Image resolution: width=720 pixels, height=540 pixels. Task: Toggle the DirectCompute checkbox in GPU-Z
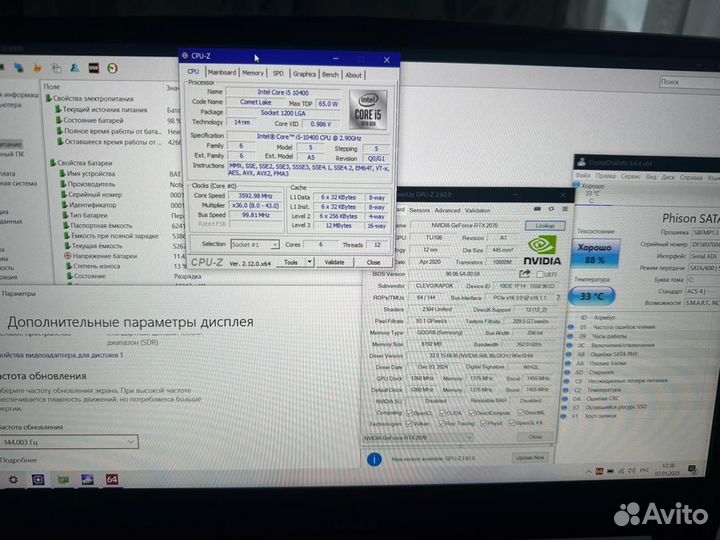(x=472, y=413)
